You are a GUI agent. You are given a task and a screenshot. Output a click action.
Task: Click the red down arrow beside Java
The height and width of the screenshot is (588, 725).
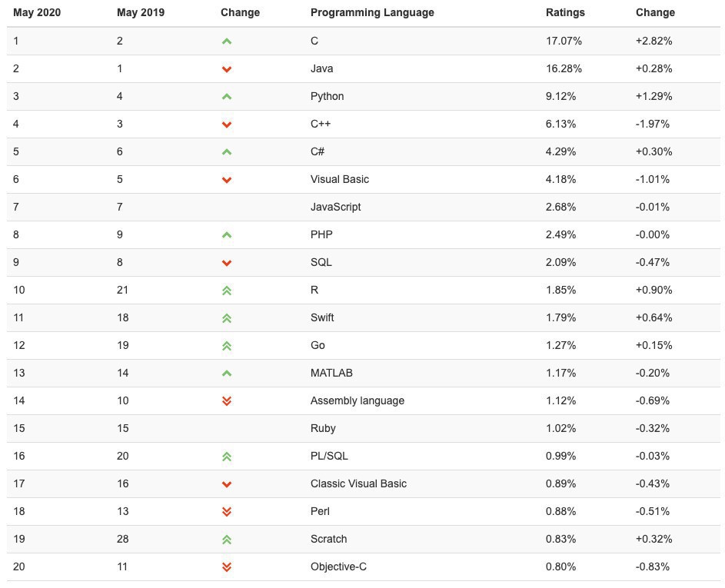click(x=227, y=69)
